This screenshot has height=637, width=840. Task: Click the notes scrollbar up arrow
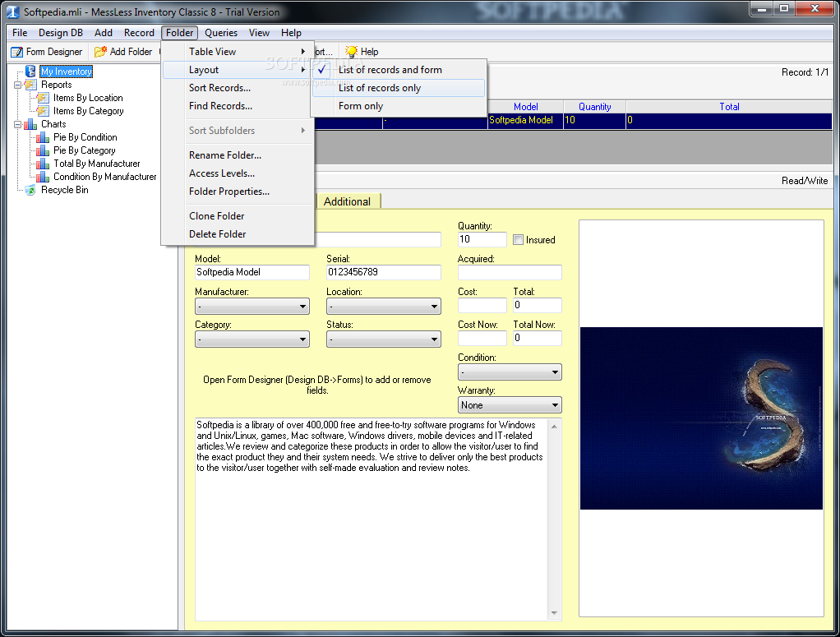coord(554,427)
